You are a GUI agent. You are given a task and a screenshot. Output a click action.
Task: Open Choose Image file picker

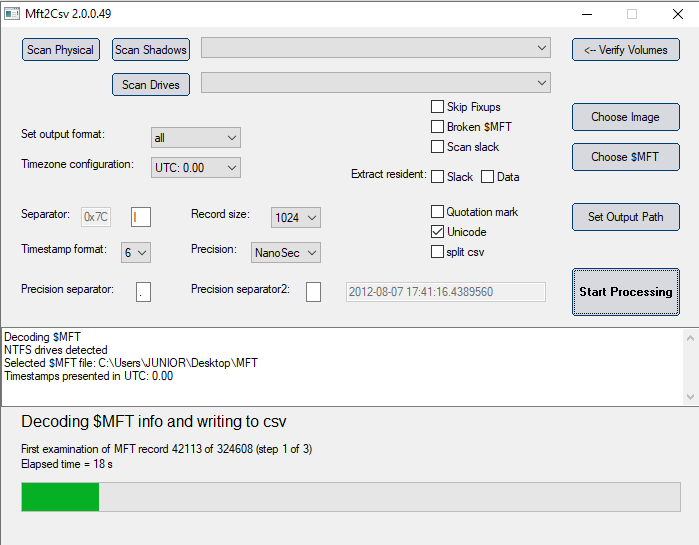[625, 117]
